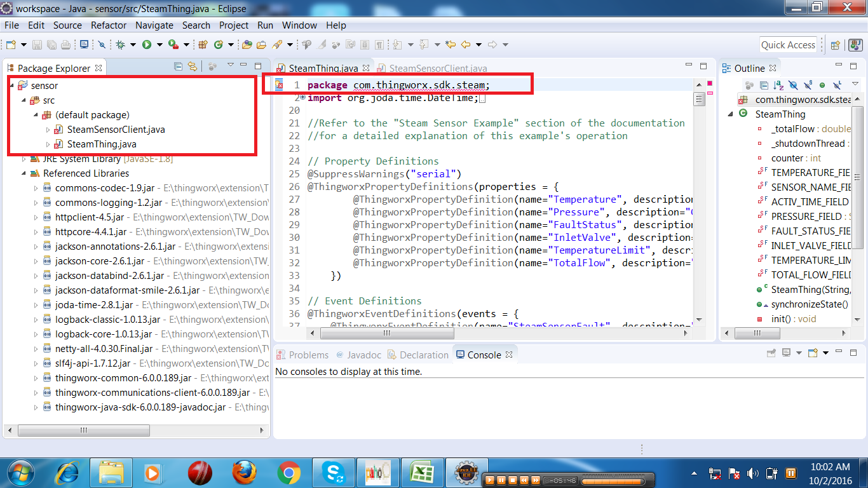Screen dimensions: 868x488
Task: Switch to the Problems tab
Action: [303, 355]
